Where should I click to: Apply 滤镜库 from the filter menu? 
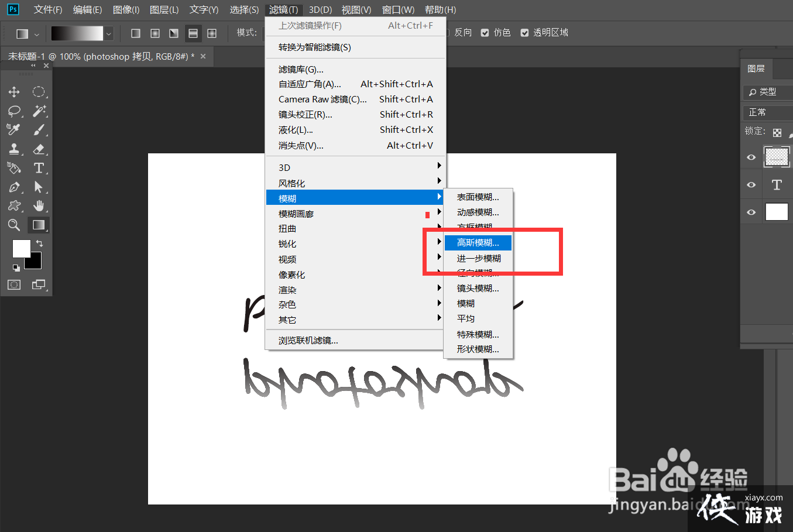(x=300, y=69)
